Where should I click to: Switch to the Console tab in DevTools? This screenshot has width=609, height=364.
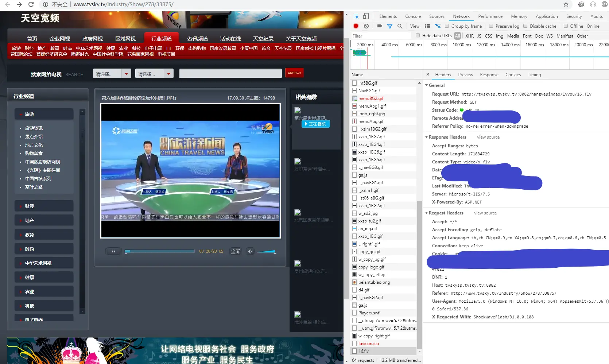pyautogui.click(x=413, y=16)
